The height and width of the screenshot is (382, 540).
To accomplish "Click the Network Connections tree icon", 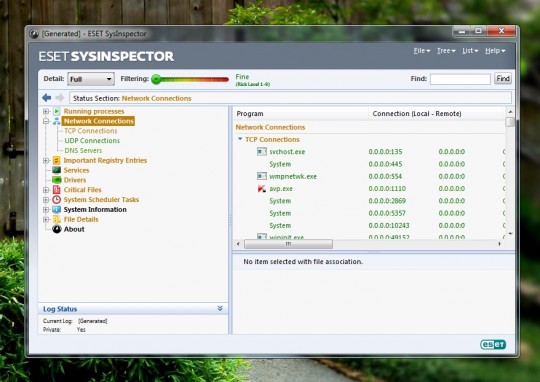I will [x=56, y=121].
